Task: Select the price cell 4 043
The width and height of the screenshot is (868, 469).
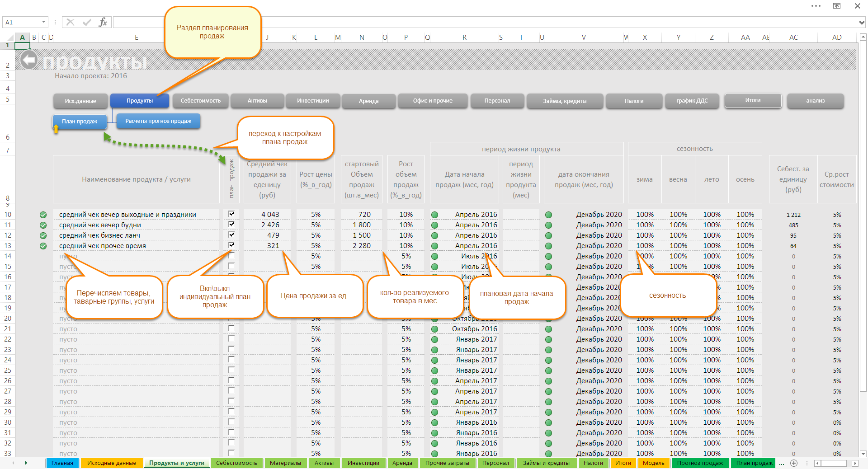Action: pyautogui.click(x=267, y=215)
